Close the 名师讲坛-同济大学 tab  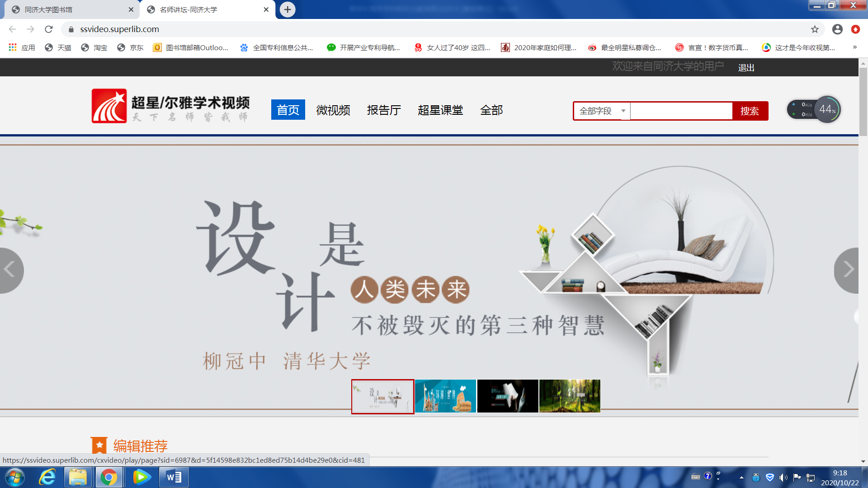266,9
